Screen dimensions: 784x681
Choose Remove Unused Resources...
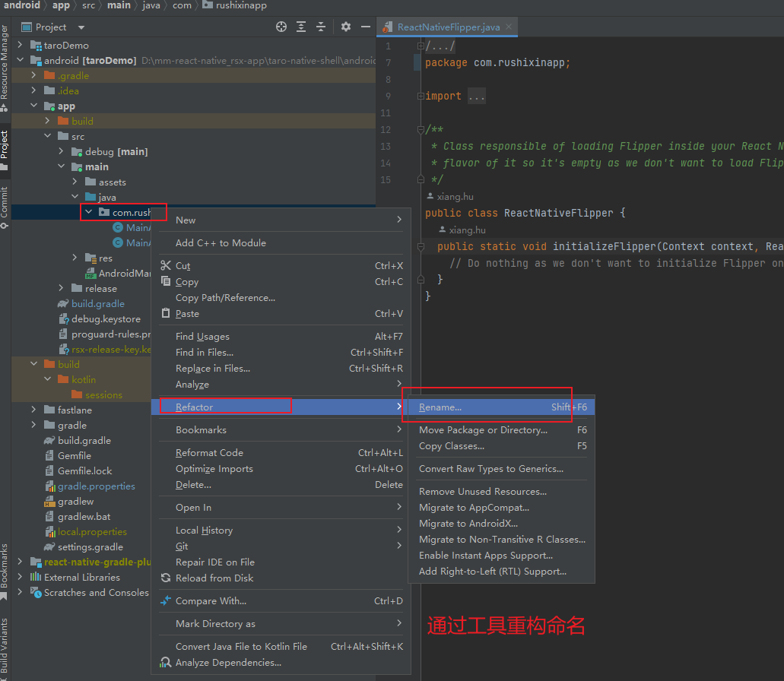501,492
